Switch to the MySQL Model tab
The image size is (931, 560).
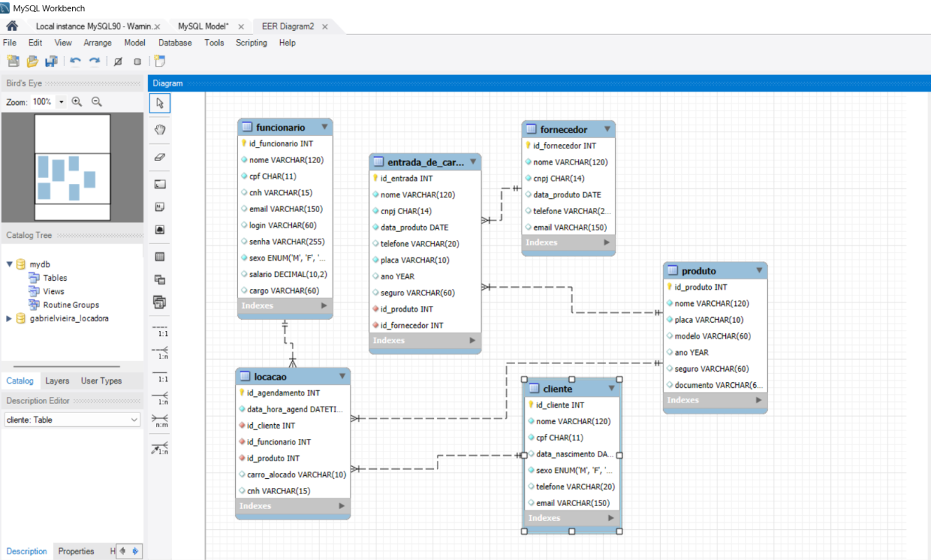(203, 27)
